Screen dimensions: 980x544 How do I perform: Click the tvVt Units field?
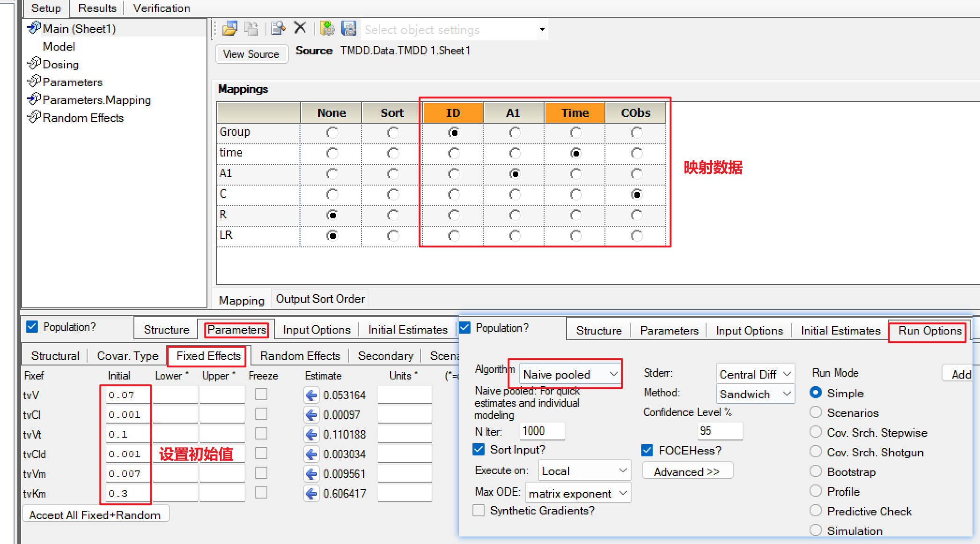(405, 434)
